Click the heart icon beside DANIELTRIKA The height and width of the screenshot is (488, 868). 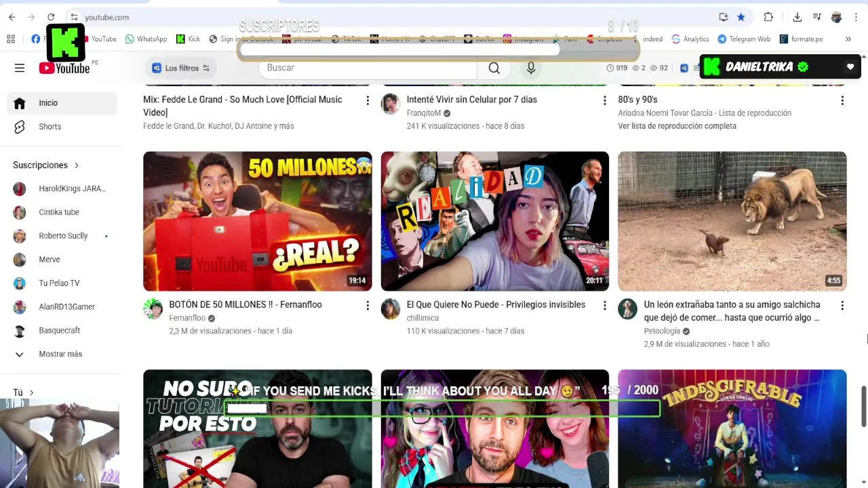[850, 66]
